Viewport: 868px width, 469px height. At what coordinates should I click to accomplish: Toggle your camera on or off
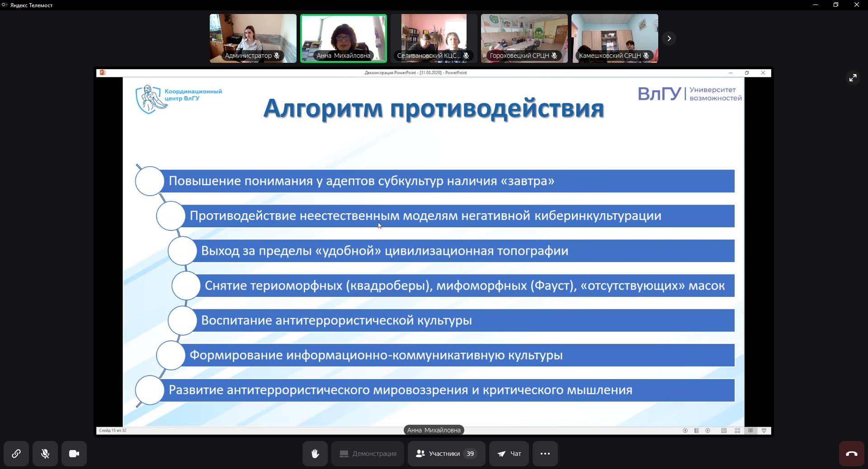tap(74, 454)
